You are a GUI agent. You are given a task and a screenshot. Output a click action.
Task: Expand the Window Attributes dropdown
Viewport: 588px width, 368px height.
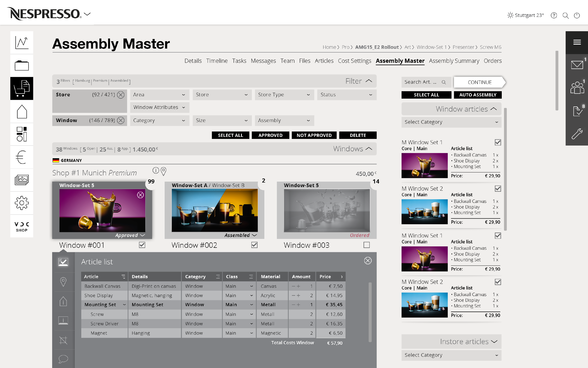tap(159, 107)
